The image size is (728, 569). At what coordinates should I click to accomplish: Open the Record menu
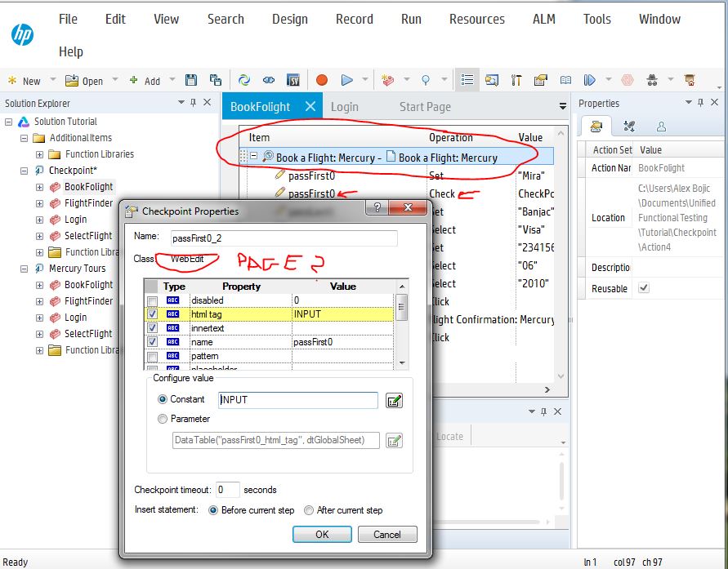point(355,19)
